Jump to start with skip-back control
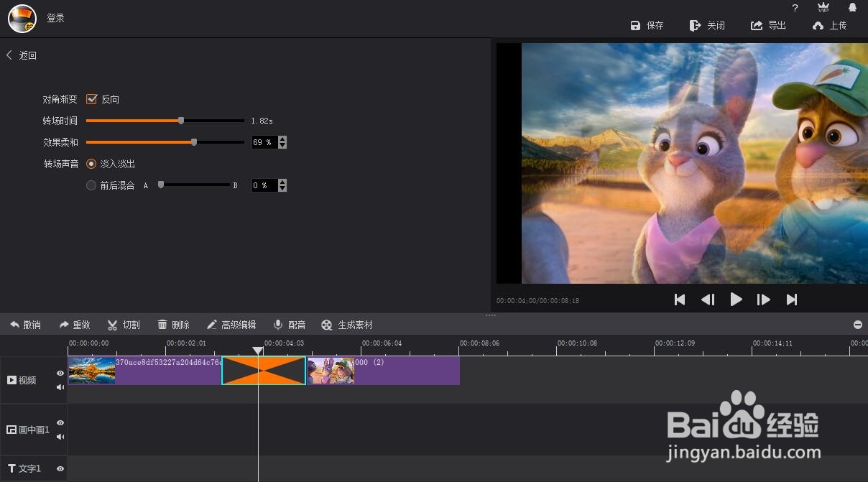The height and width of the screenshot is (482, 868). point(680,300)
